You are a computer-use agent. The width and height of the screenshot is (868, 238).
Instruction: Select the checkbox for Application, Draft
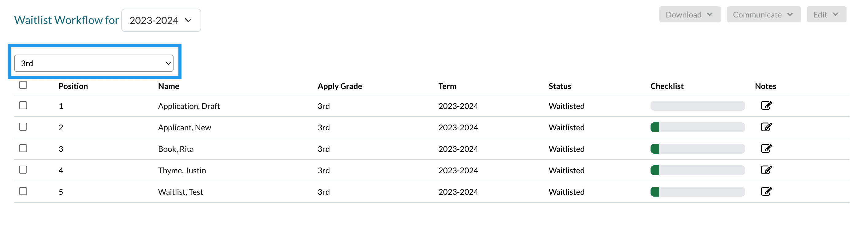pyautogui.click(x=23, y=106)
